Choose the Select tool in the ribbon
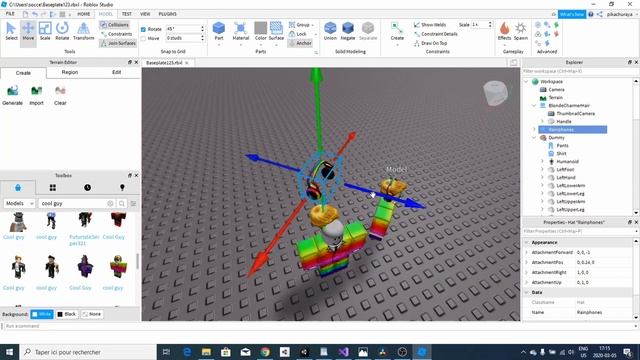 point(11,31)
